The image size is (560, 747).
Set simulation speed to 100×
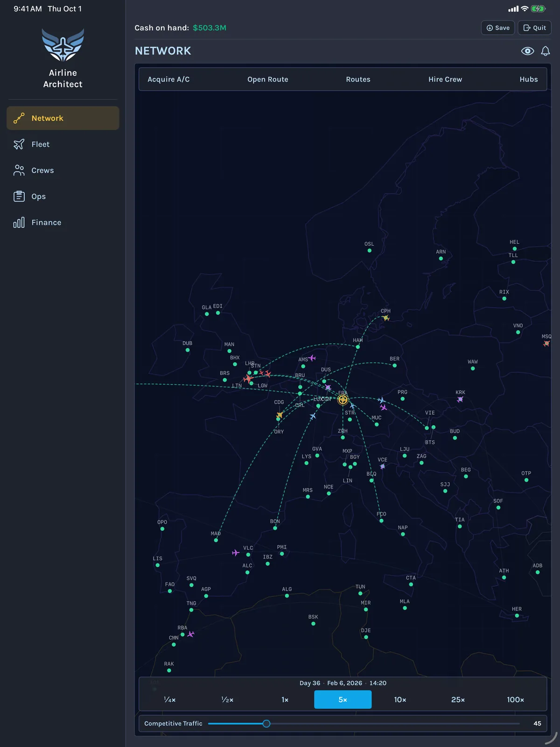[516, 699]
